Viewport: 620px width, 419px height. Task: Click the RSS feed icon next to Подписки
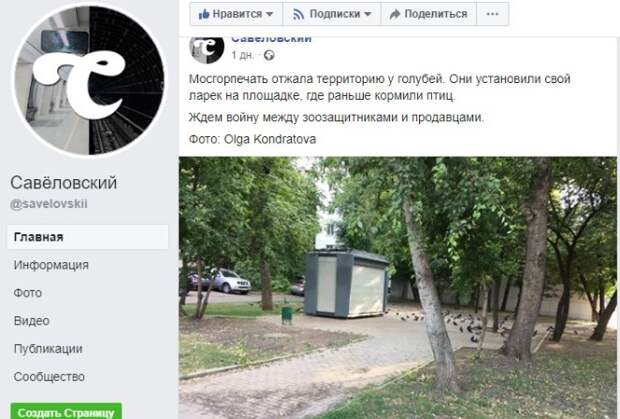299,14
